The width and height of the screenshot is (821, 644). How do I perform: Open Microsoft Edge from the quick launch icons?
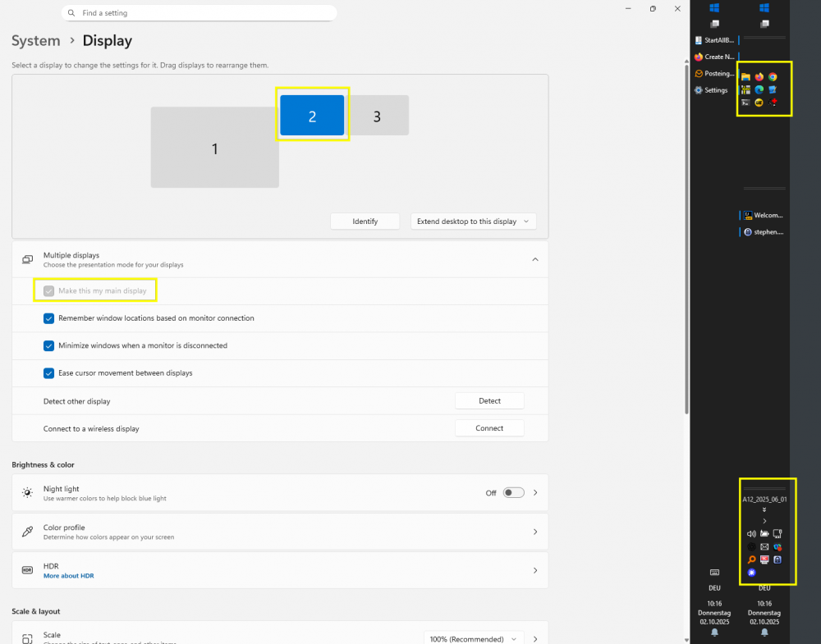tap(759, 89)
